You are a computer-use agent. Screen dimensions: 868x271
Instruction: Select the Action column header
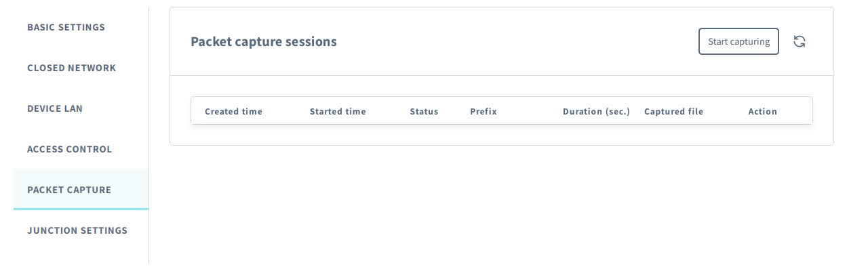(x=763, y=111)
